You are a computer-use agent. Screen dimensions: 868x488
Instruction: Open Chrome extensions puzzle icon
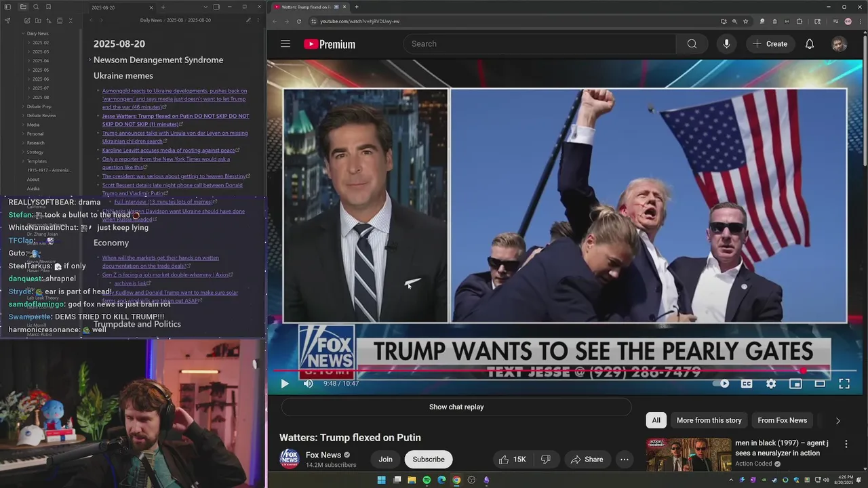coord(799,21)
